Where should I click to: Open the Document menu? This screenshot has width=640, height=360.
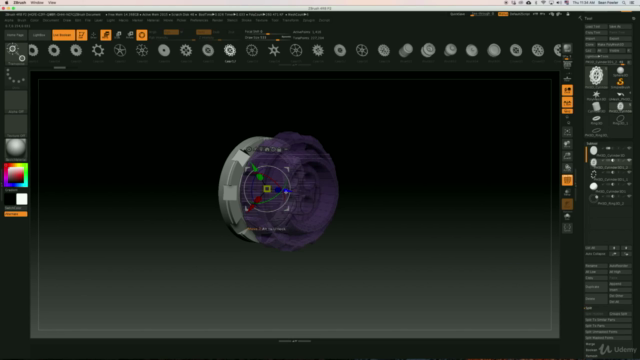pyautogui.click(x=51, y=20)
